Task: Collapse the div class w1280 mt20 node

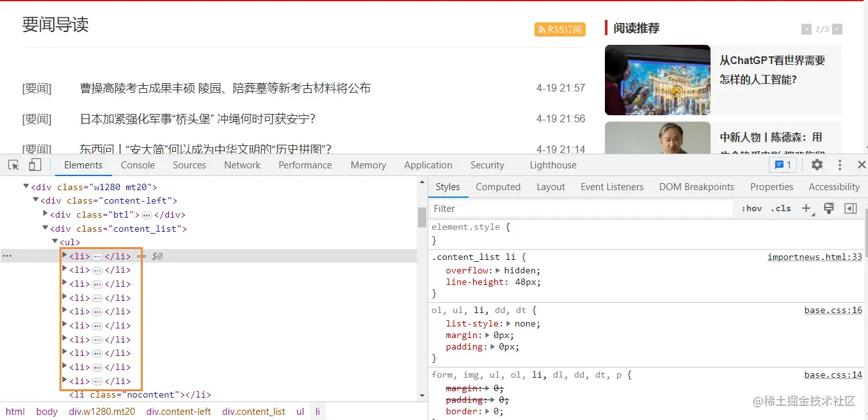Action: pos(26,186)
